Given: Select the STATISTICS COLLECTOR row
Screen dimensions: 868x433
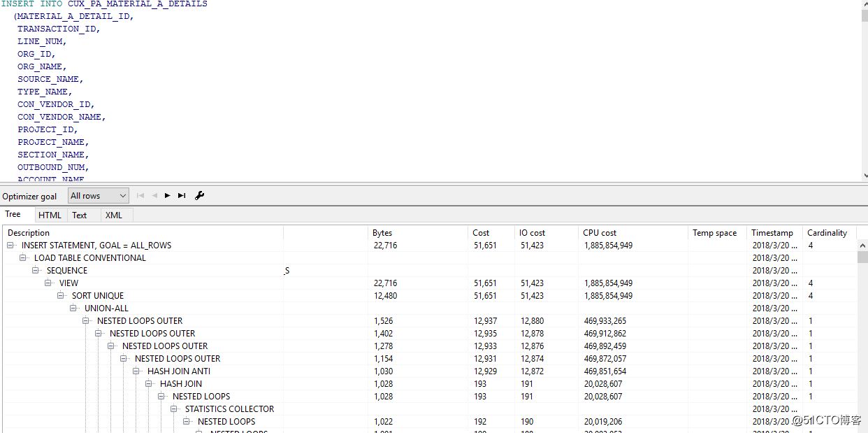Looking at the screenshot, I should coord(430,409).
